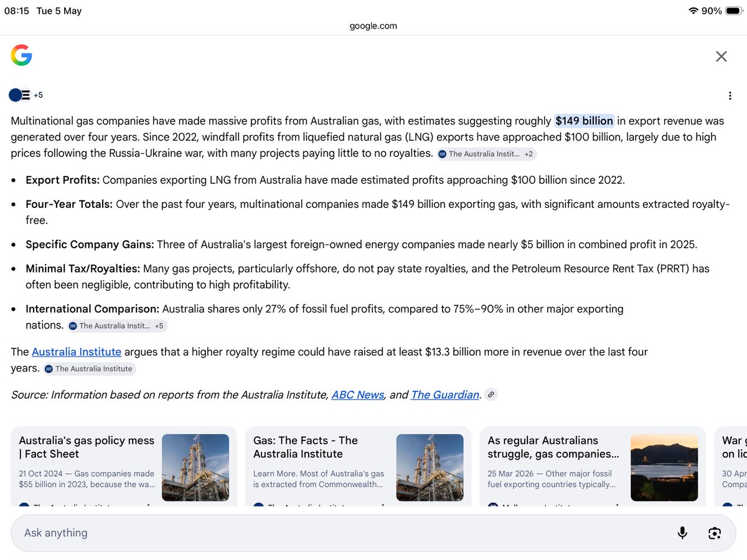The image size is (747, 560).
Task: Open the Gas: The Facts card title
Action: (306, 447)
